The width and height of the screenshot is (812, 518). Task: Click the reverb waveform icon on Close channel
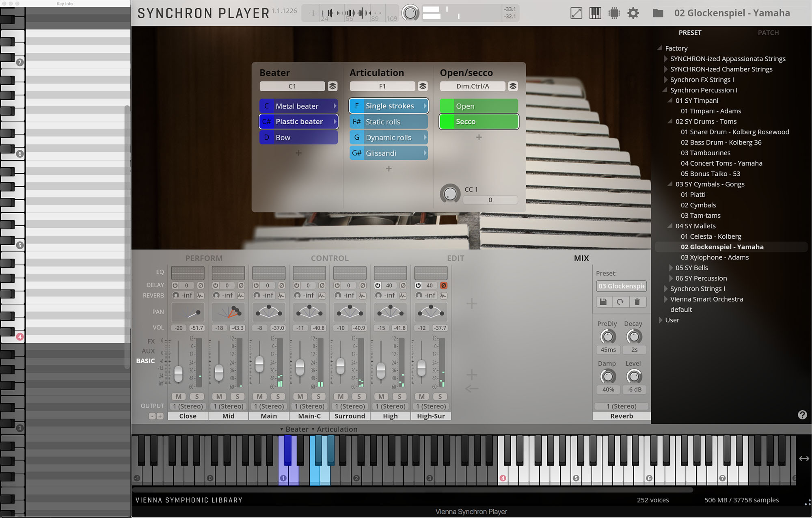[x=200, y=296]
